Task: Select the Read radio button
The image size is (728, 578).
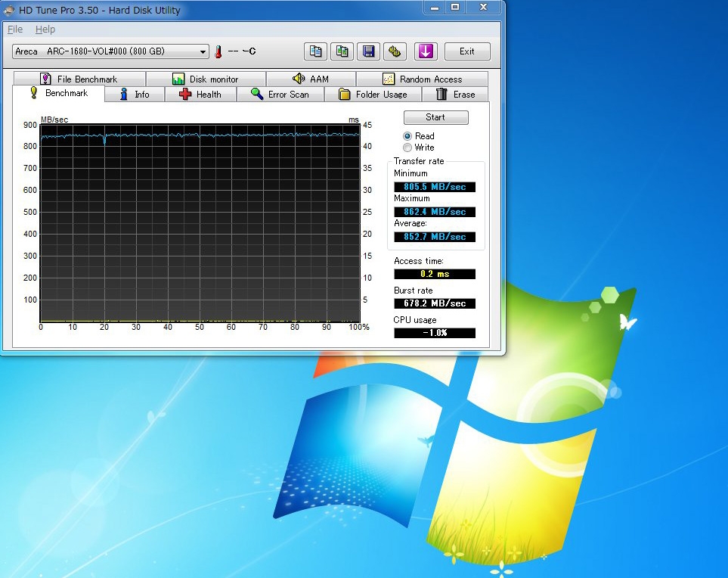Action: pos(408,136)
